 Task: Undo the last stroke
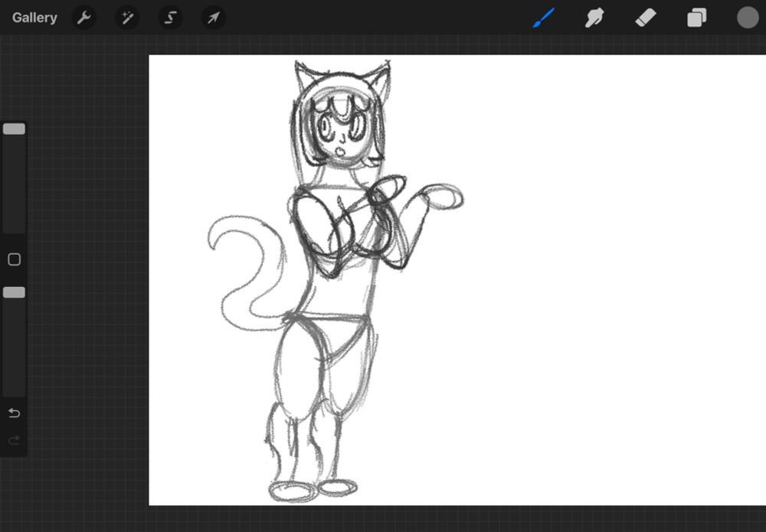[x=14, y=413]
